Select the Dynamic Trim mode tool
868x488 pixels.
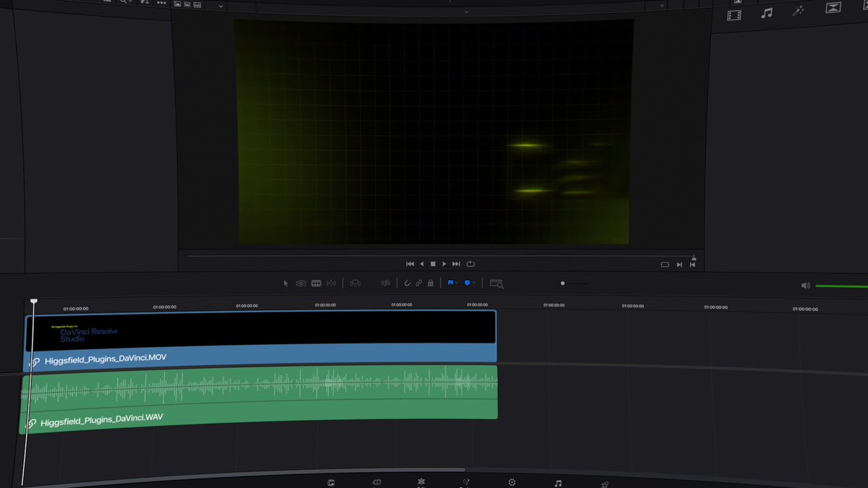click(331, 283)
